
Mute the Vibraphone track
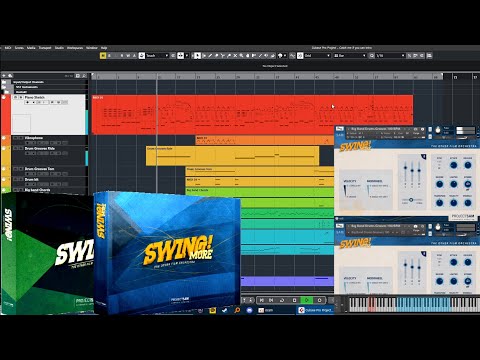point(15,138)
